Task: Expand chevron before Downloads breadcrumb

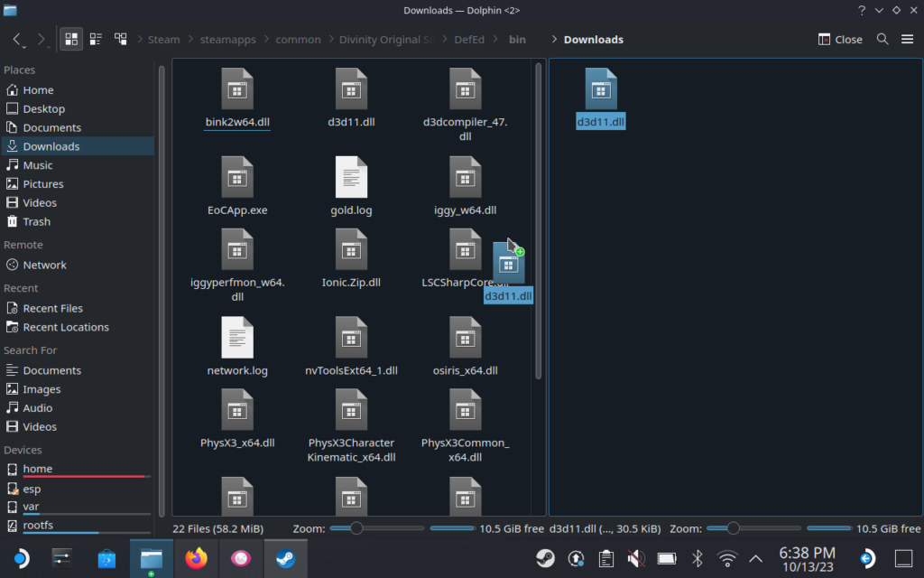Action: (x=554, y=40)
